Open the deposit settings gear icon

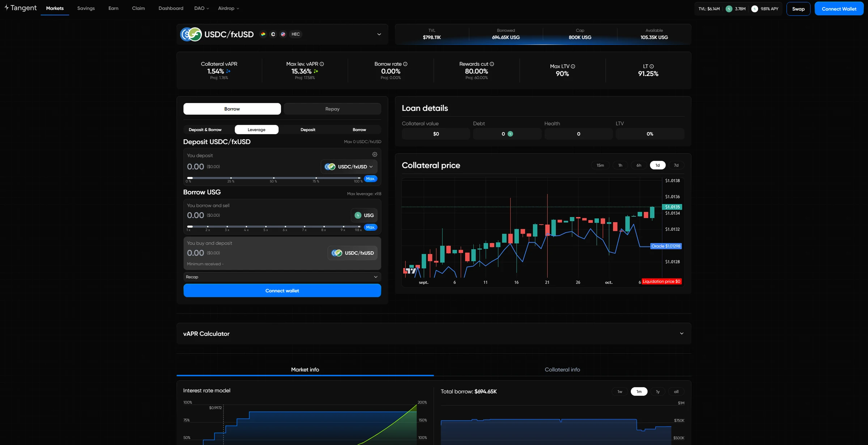click(375, 154)
